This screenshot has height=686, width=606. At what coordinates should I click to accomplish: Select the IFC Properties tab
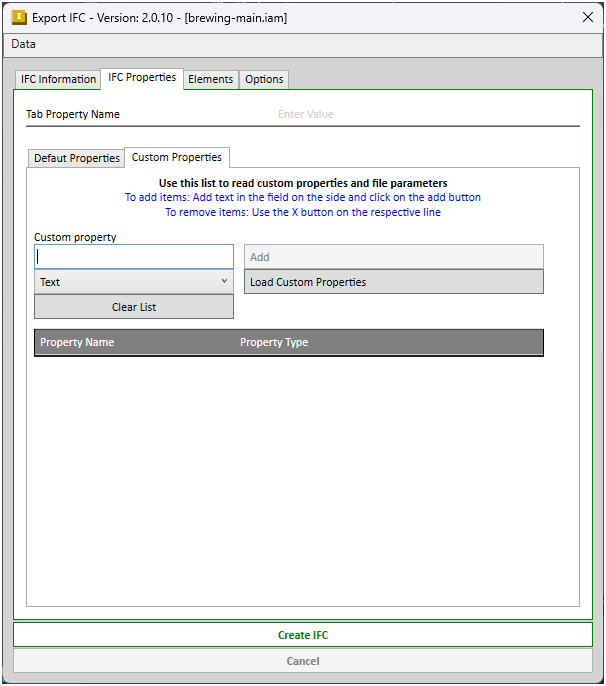pos(142,78)
